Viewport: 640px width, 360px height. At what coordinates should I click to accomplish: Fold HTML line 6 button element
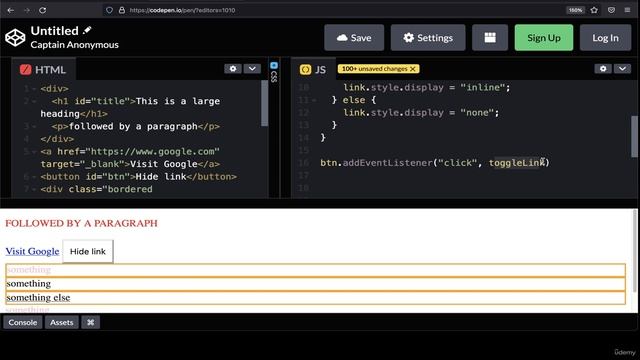coord(34,177)
